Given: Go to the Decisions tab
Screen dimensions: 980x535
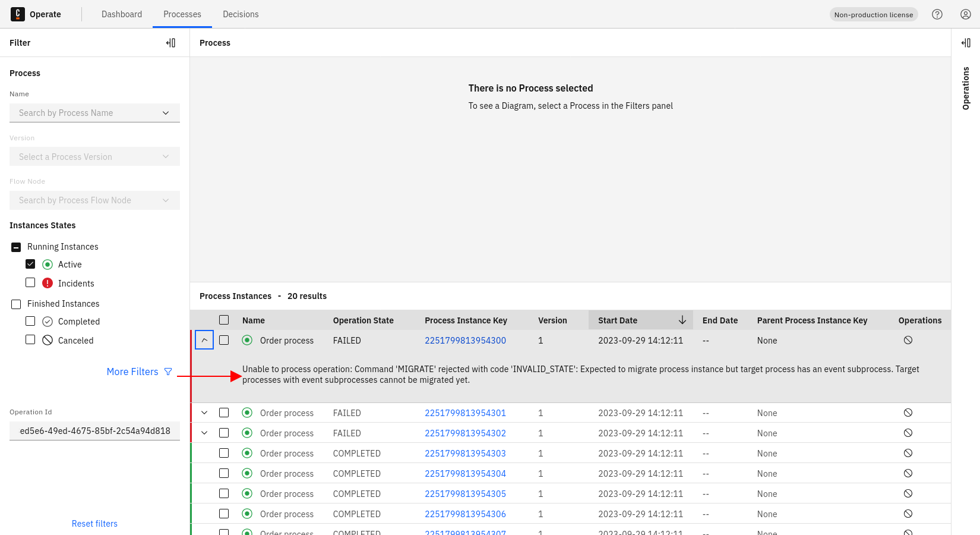Looking at the screenshot, I should coord(241,14).
